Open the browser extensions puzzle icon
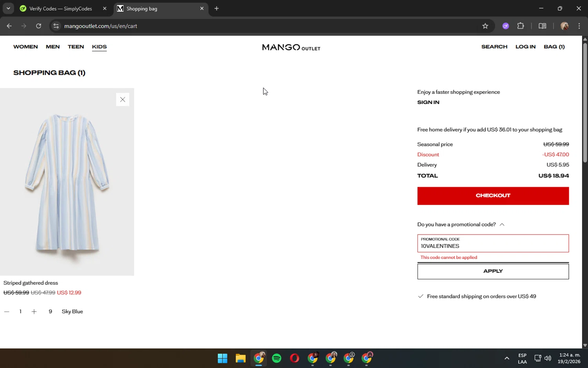This screenshot has height=368, width=588. point(521,26)
